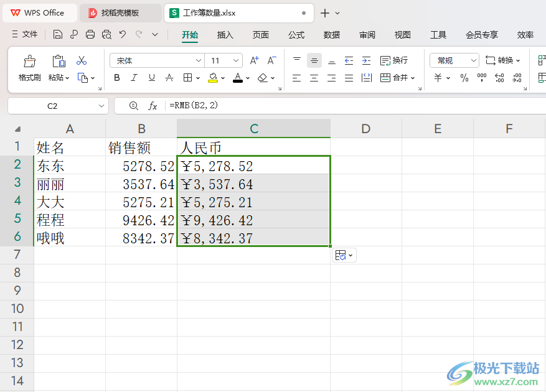Screen dimensions: 546x392
Task: Click the Print icon
Action: click(x=90, y=34)
